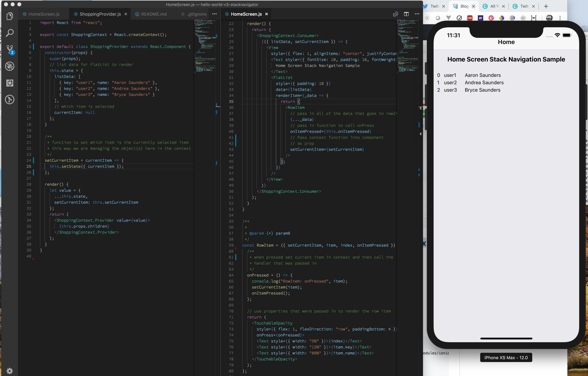Open a new Chrome tab with plus button

pos(546,6)
